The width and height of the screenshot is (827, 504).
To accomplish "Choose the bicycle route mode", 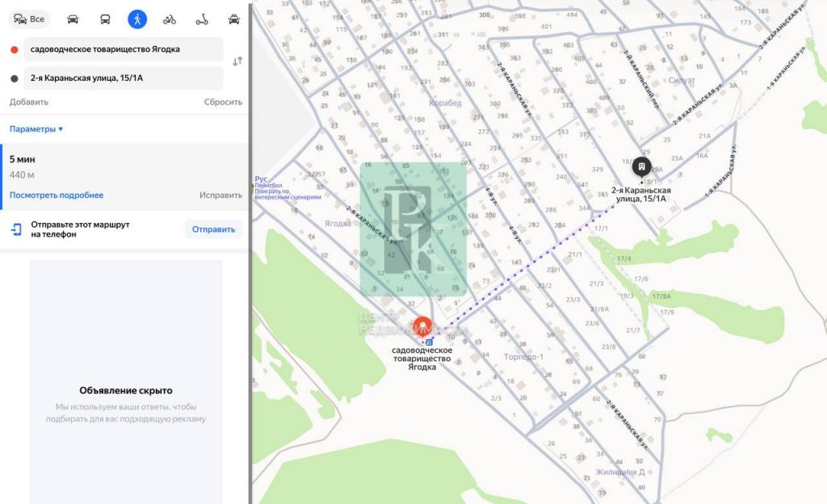I will [170, 19].
